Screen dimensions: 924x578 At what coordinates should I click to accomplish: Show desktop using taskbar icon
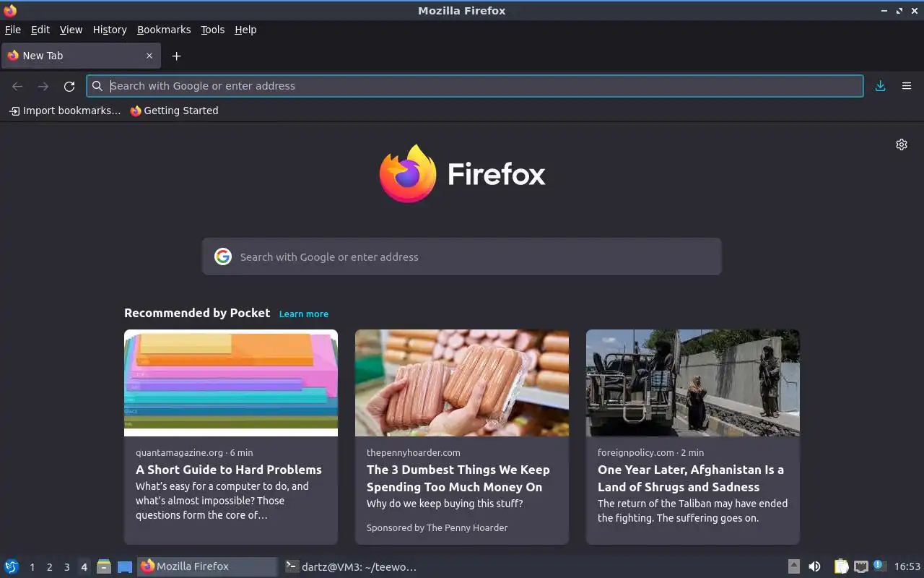pos(125,566)
